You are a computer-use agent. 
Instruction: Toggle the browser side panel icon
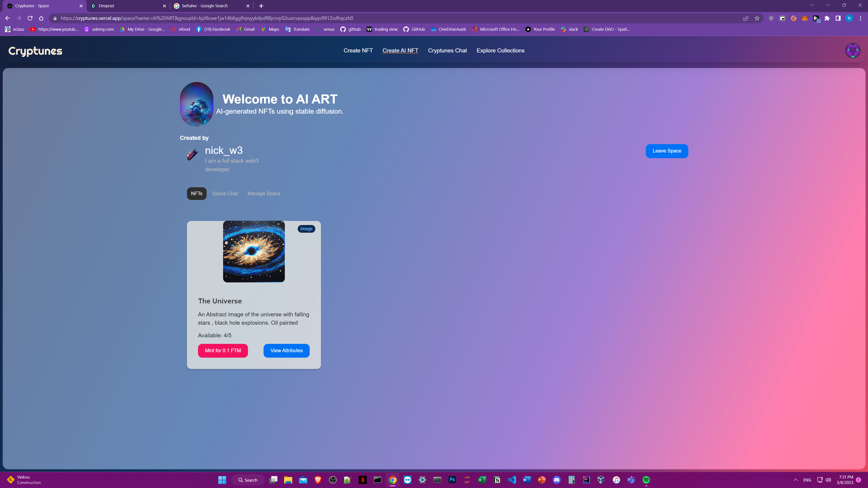coord(838,18)
